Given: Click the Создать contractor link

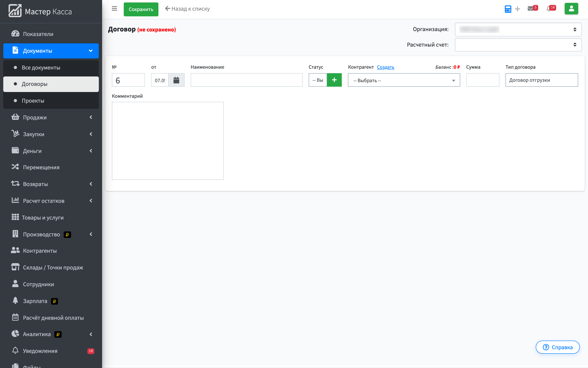Looking at the screenshot, I should [385, 67].
